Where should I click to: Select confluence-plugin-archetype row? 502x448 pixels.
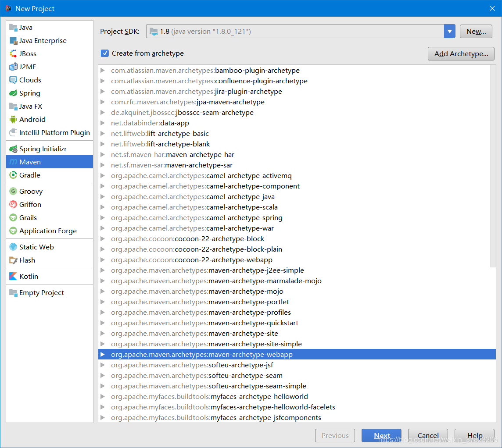(297, 81)
